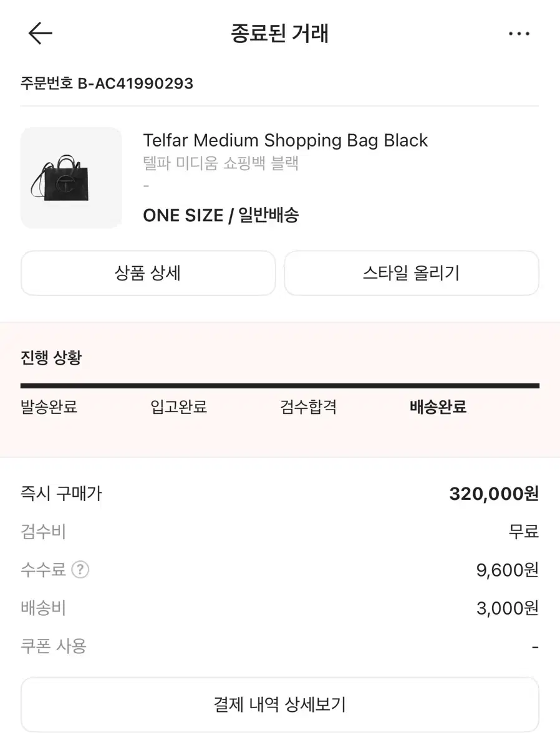Tap the 종료된 거래 page title

279,34
